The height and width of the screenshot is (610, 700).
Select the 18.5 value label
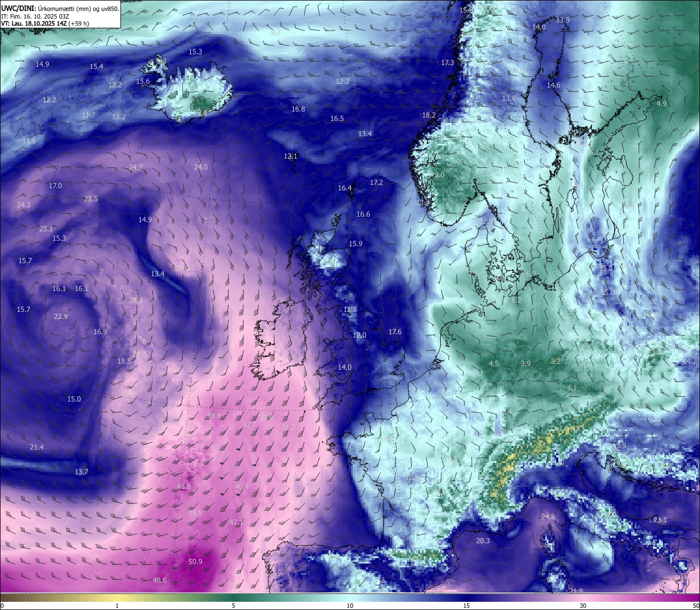click(x=124, y=361)
